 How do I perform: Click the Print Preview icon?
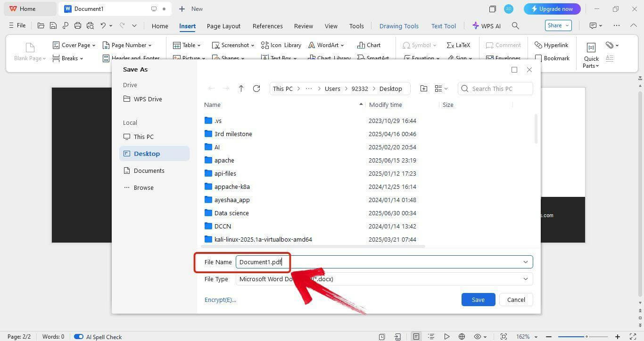click(90, 25)
